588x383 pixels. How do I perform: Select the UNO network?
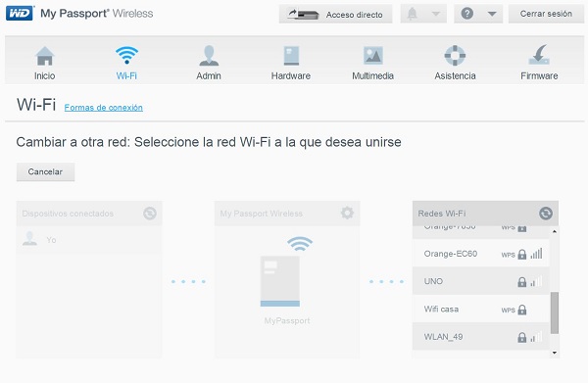click(481, 281)
